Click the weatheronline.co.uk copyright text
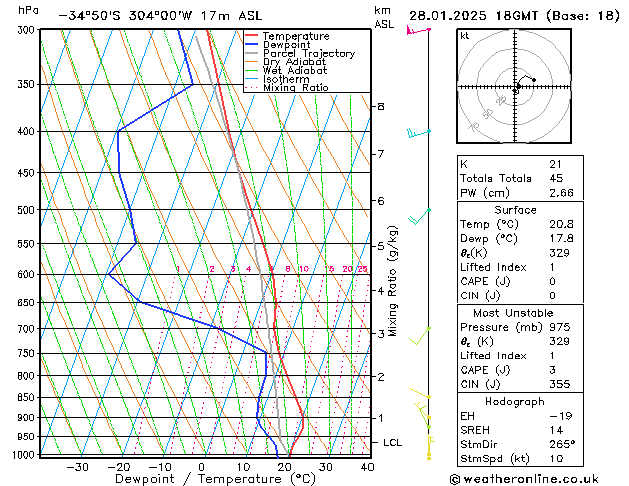The image size is (629, 486). [x=524, y=479]
